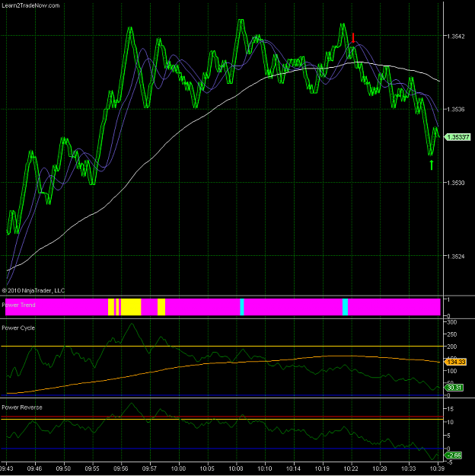Select the -2.66 Power Reverse marker

coord(454,455)
